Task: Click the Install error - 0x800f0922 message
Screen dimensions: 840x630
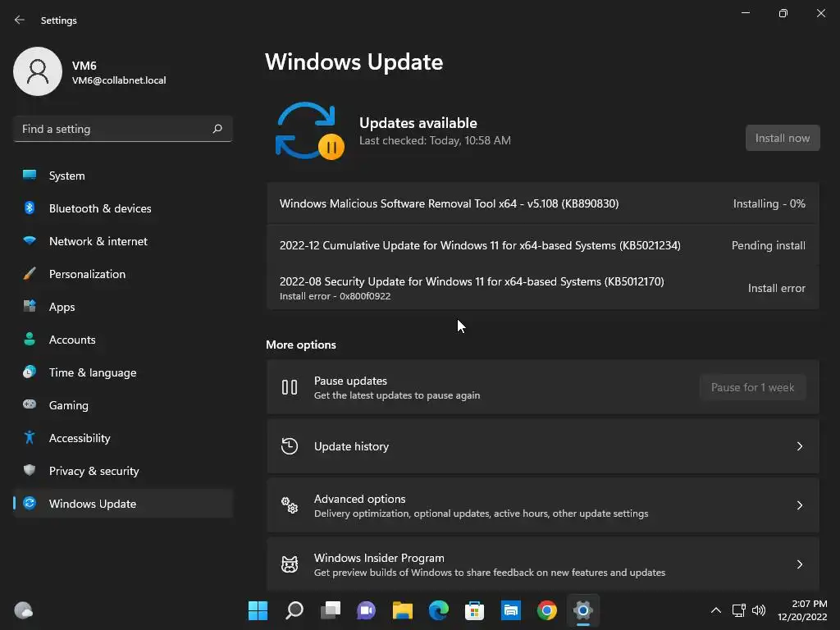Action: pyautogui.click(x=335, y=296)
